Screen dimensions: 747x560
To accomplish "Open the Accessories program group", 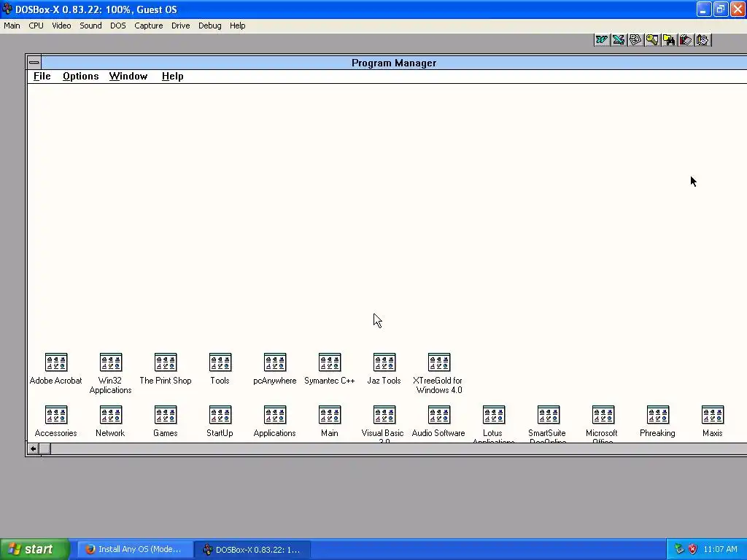I will [55, 415].
